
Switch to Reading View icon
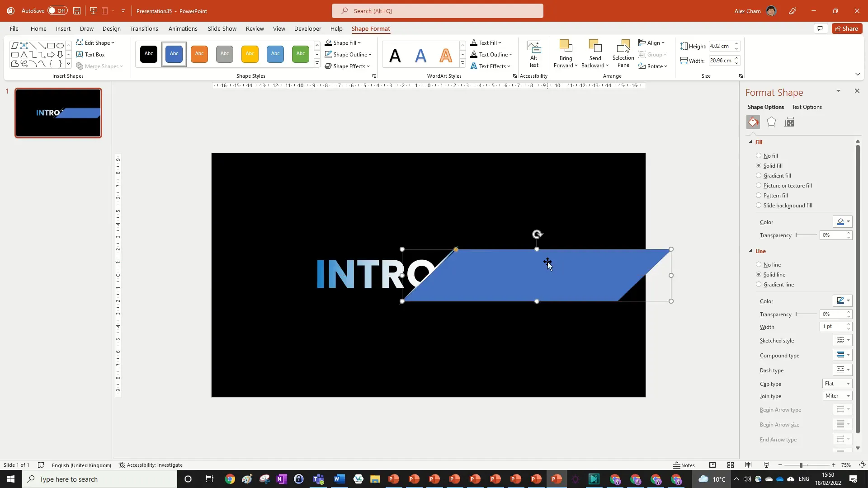749,465
